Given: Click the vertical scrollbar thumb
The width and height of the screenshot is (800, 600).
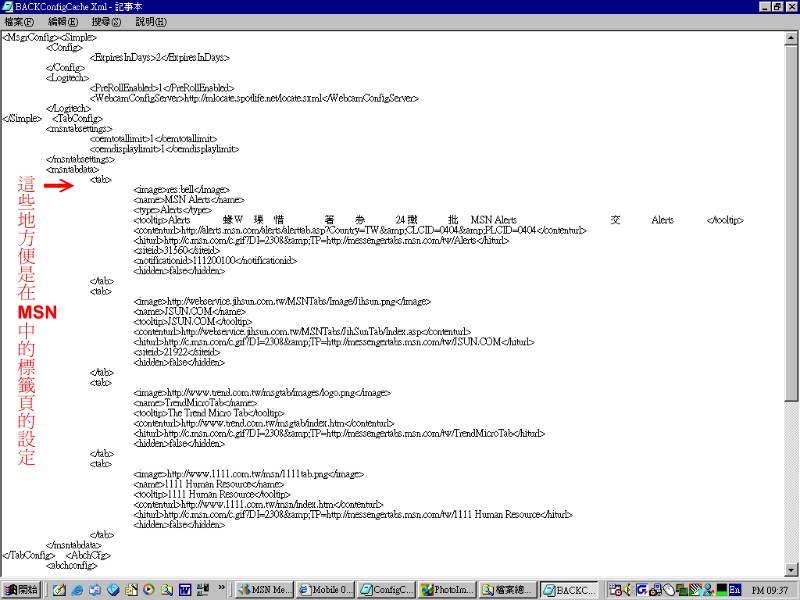Looking at the screenshot, I should [791, 222].
